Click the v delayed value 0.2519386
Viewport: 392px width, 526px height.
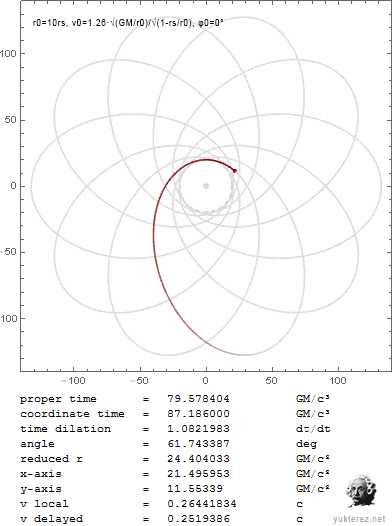(199, 519)
